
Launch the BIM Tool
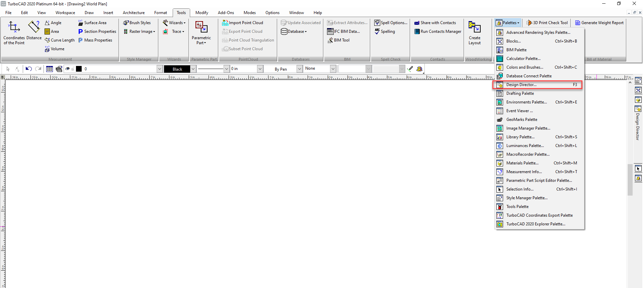[338, 40]
